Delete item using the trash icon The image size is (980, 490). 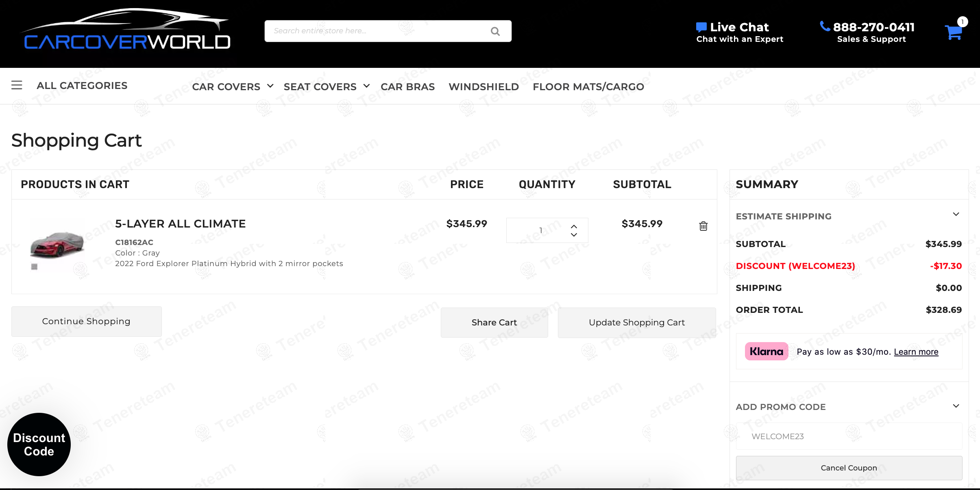point(703,226)
